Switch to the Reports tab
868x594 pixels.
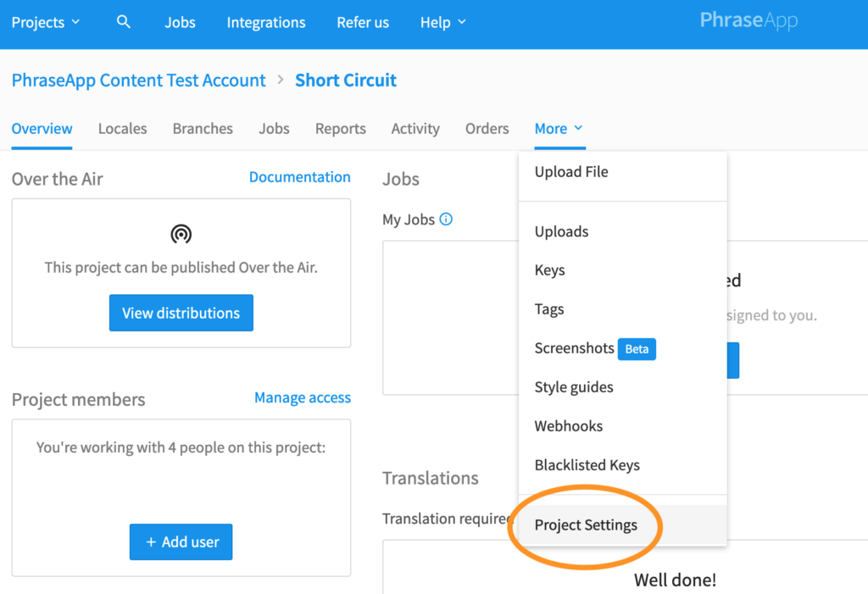[x=341, y=129]
